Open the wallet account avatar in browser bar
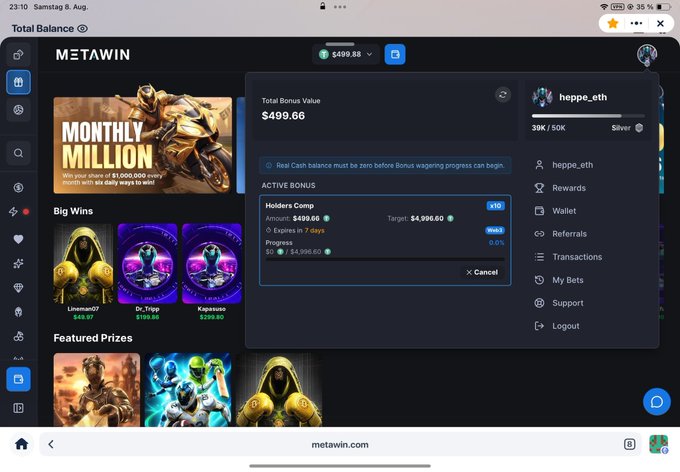680x472 pixels. tap(658, 444)
